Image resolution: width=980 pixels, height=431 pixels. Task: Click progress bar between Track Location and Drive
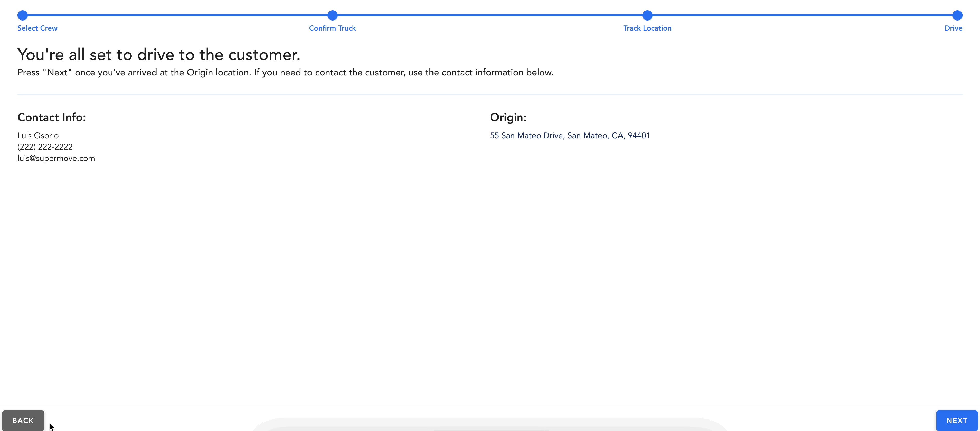tap(802, 16)
